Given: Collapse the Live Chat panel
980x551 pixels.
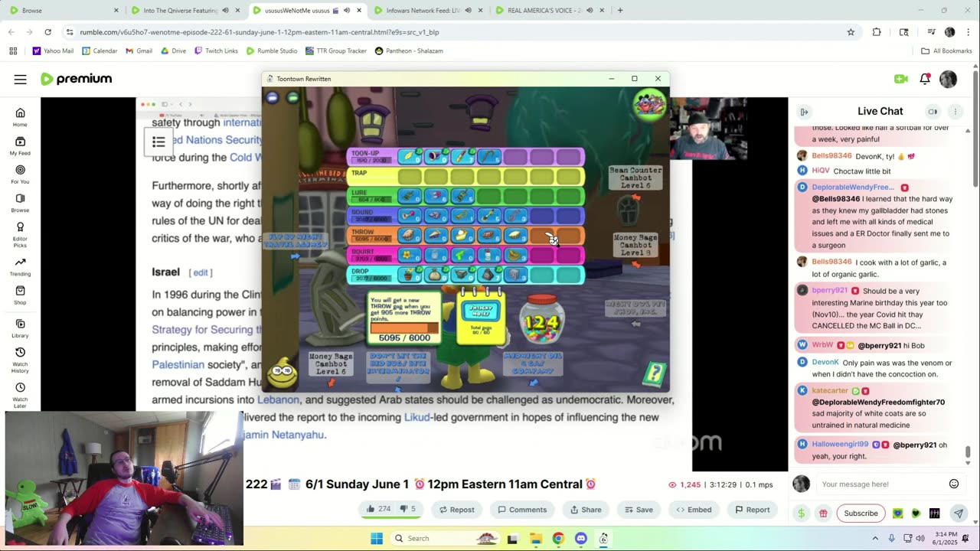Looking at the screenshot, I should click(x=804, y=112).
